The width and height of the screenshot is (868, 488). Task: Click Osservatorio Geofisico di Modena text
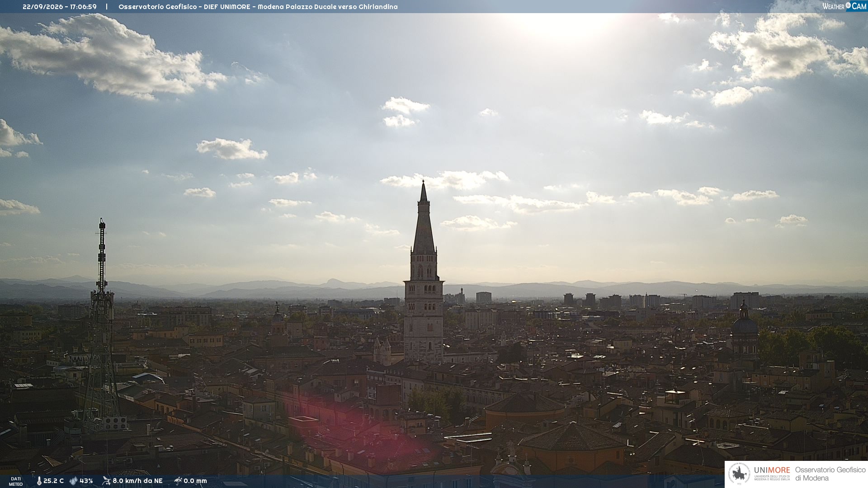(830, 474)
